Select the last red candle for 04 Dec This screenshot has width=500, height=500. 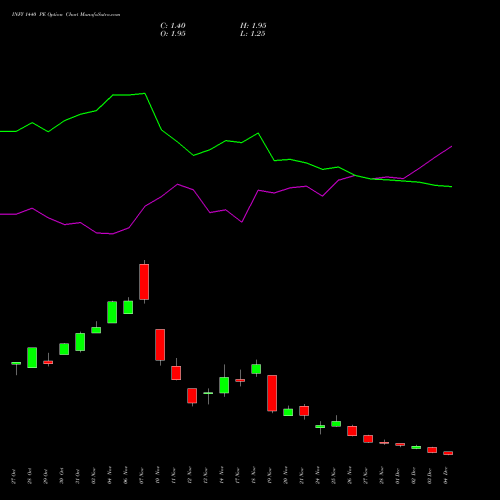pos(448,453)
